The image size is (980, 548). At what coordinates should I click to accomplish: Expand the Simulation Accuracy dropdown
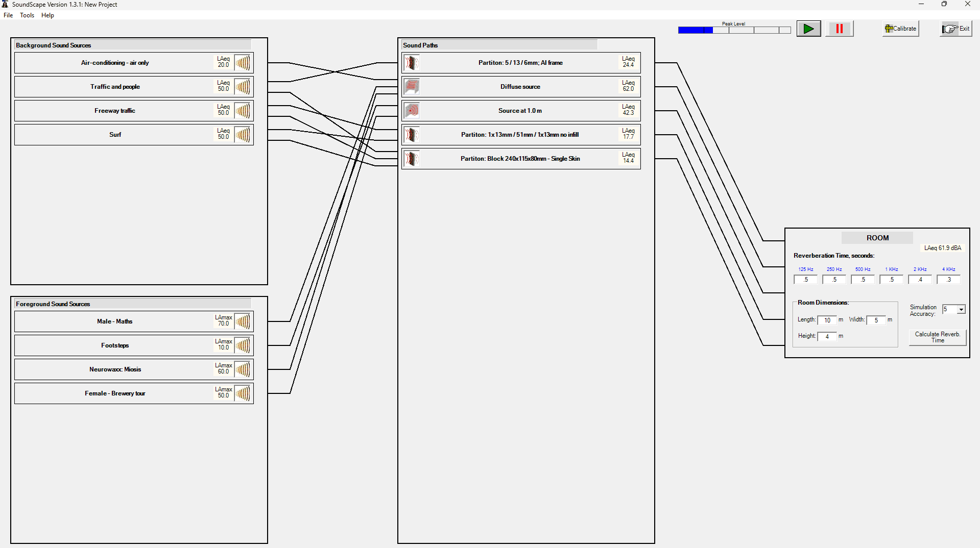point(961,310)
